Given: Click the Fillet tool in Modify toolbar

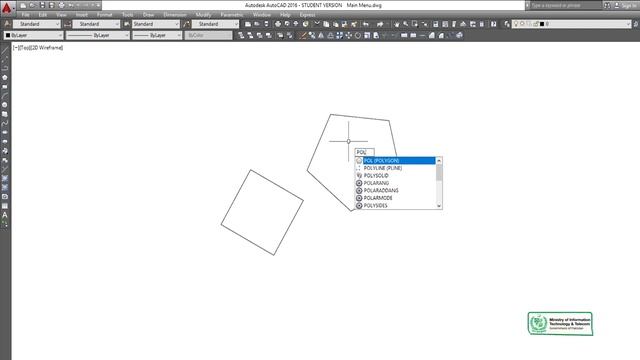Looking at the screenshot, I should 441,36.
